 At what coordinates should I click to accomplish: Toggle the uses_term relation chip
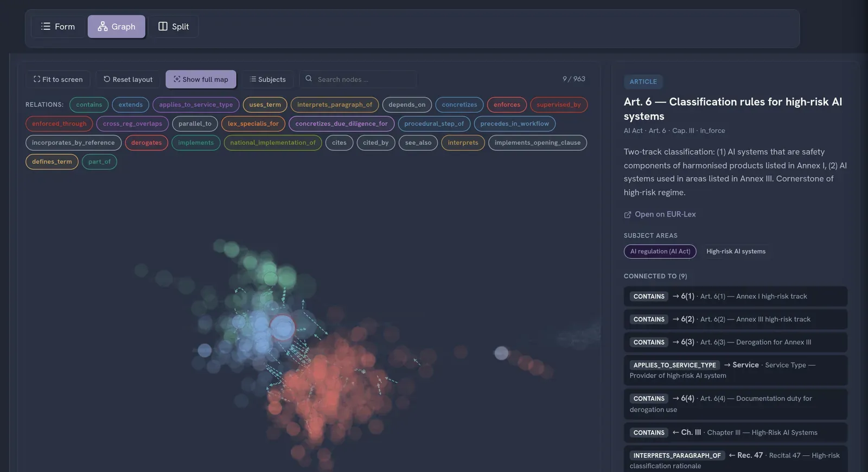coord(265,105)
